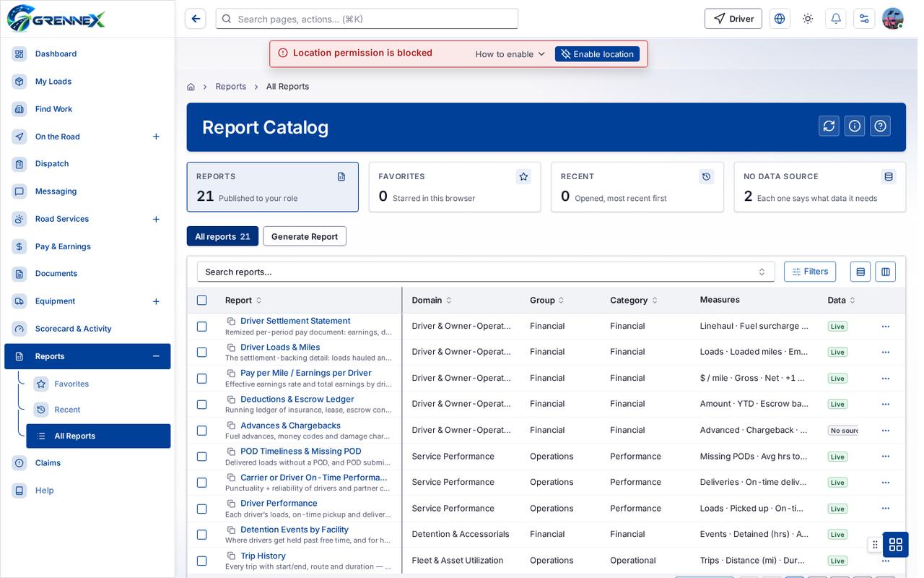
Task: Open the Driver Settlement Statement report link
Action: [x=295, y=321]
